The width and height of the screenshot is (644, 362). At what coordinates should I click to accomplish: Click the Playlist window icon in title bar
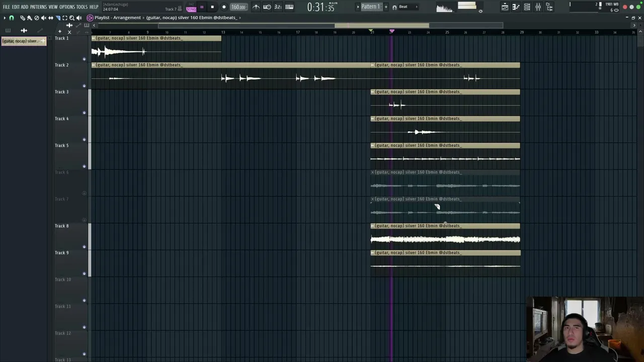[x=90, y=18]
